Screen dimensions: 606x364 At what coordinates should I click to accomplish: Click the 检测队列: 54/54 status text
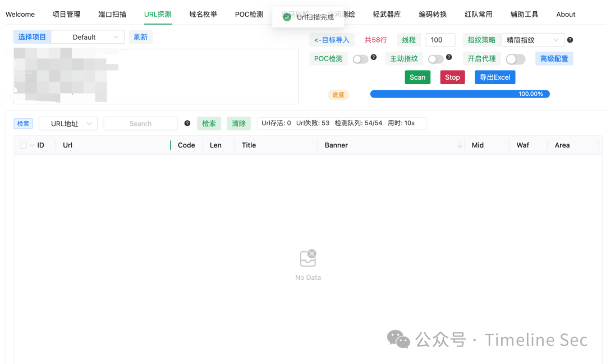click(x=358, y=123)
